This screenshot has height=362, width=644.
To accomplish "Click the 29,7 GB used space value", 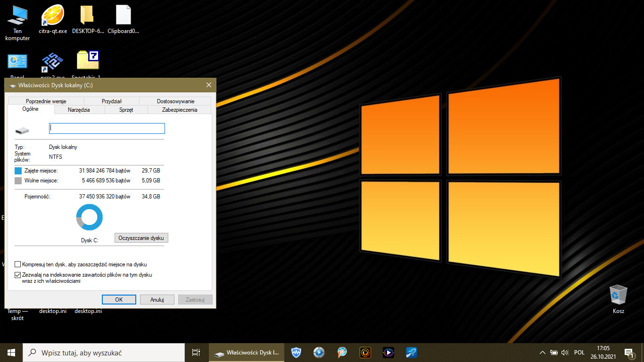I will [x=151, y=171].
